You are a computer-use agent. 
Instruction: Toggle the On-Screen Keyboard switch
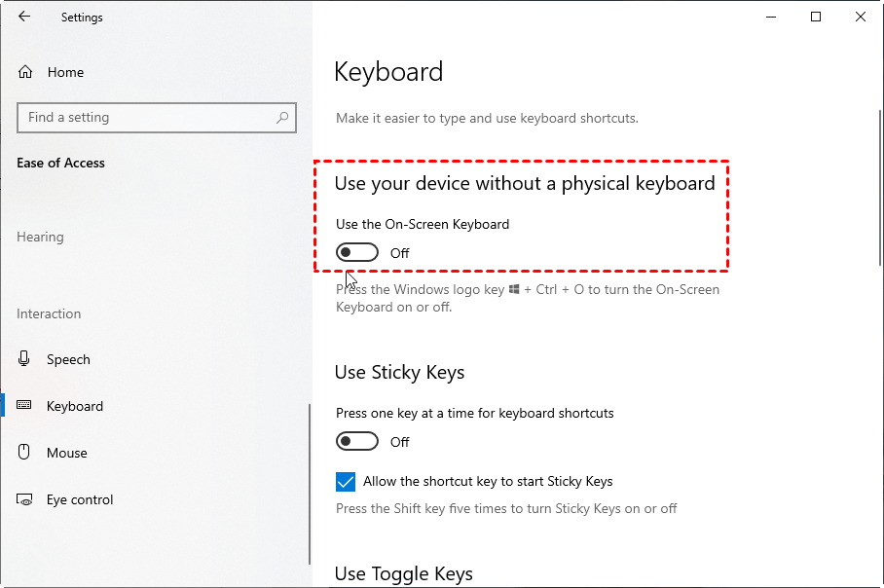tap(357, 253)
